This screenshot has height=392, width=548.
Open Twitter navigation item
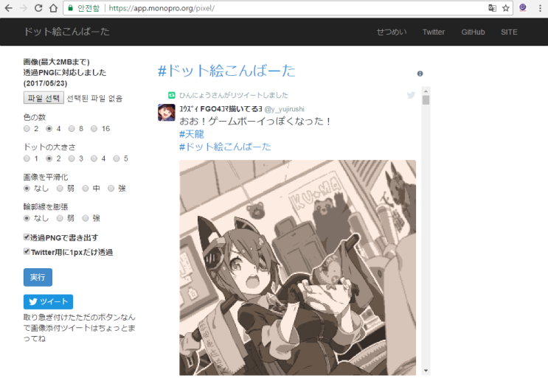point(434,32)
